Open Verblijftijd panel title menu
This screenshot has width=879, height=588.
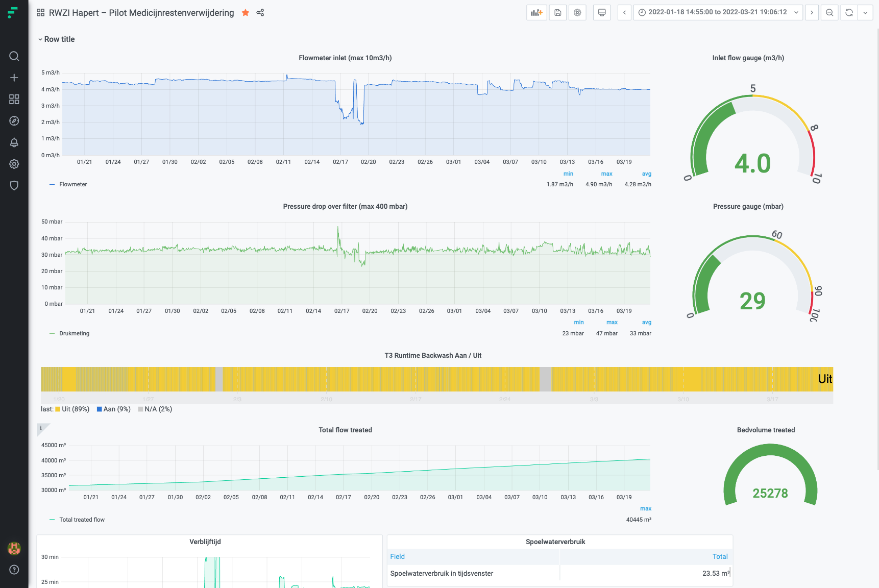(205, 542)
